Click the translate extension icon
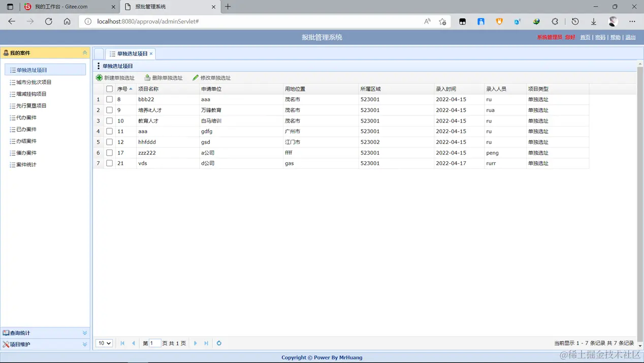This screenshot has width=644, height=363. pos(518,21)
